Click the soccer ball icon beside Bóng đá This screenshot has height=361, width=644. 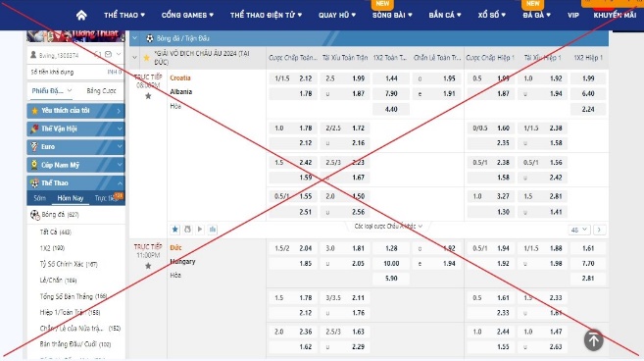(x=35, y=214)
